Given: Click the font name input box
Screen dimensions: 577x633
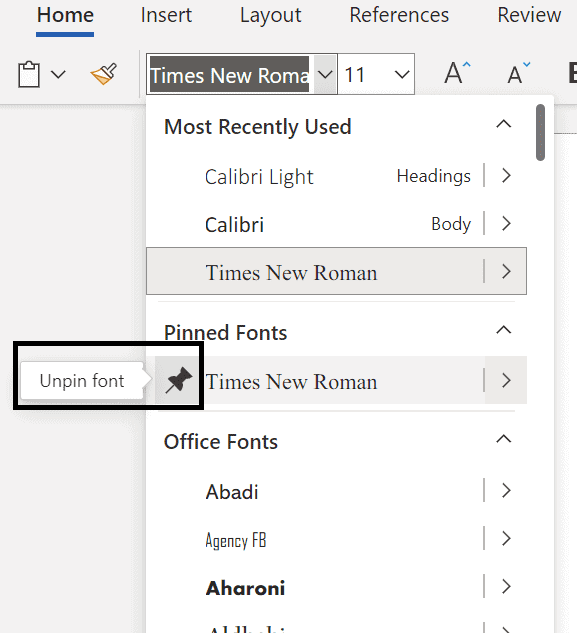Looking at the screenshot, I should 229,74.
